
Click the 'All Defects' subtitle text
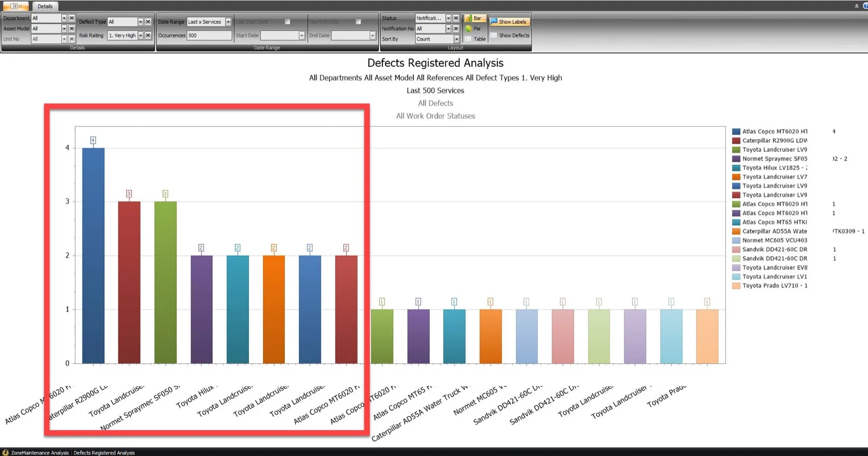tap(435, 103)
